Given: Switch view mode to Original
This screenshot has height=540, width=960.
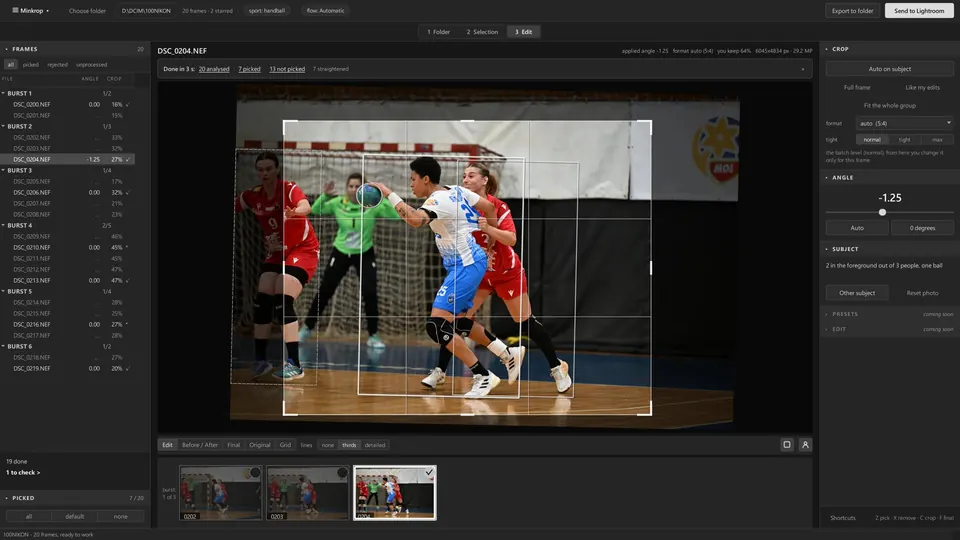Looking at the screenshot, I should (260, 445).
